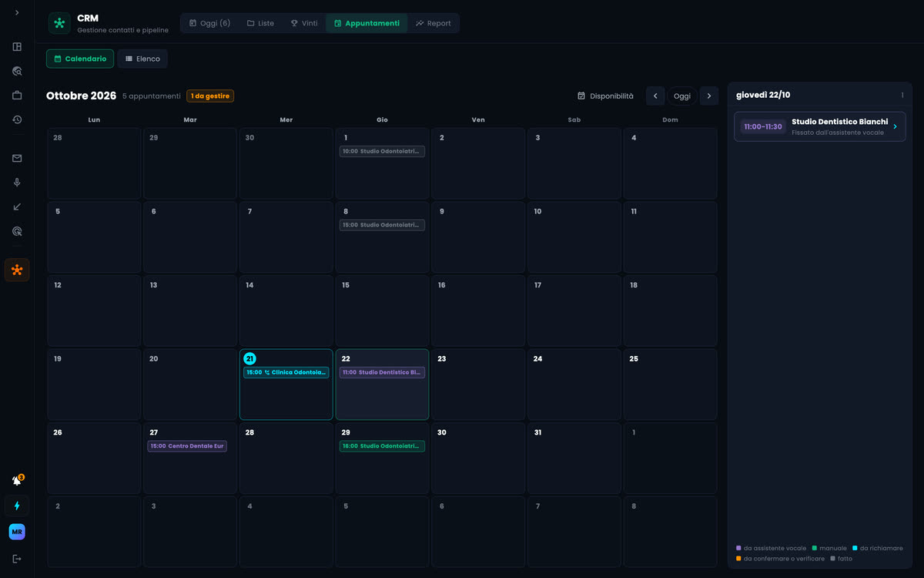Expand the collapsed left sidebar
The height and width of the screenshot is (578, 924).
click(17, 12)
